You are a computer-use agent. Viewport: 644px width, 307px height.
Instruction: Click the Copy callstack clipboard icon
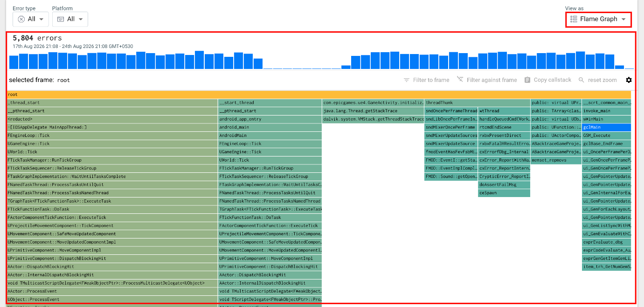click(x=527, y=80)
